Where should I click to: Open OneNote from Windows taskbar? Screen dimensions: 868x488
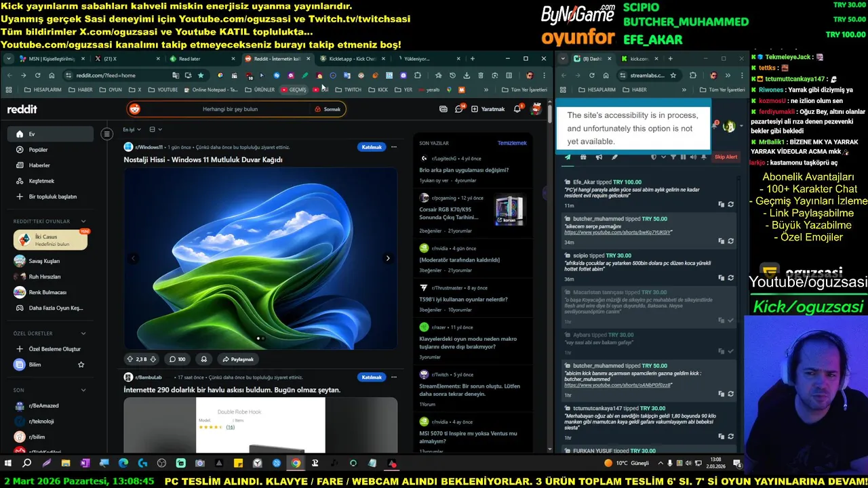coord(85,463)
